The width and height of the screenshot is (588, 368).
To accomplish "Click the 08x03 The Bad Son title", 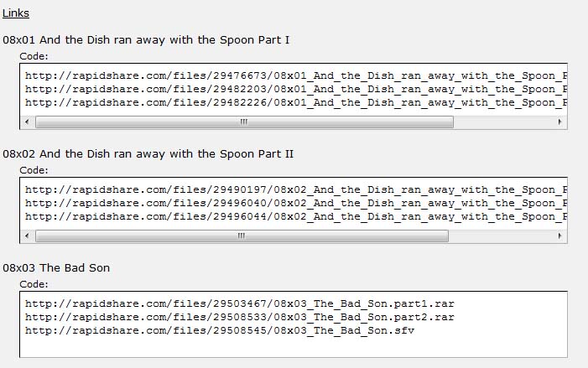I will [x=56, y=268].
